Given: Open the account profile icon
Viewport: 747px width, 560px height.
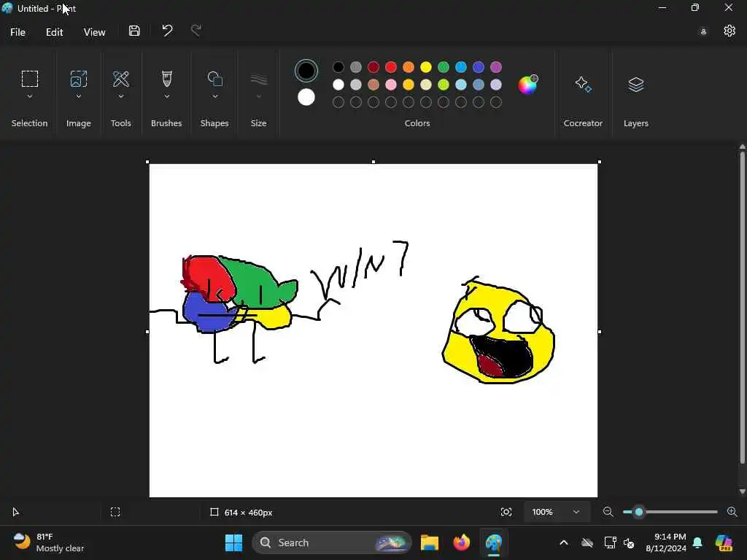Looking at the screenshot, I should coord(703,32).
